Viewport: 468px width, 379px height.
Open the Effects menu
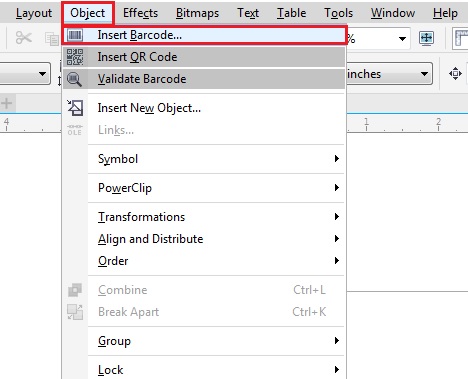pos(140,13)
